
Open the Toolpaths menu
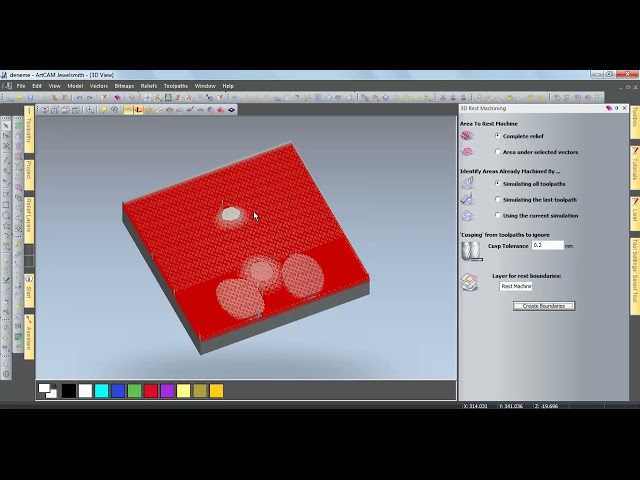point(176,86)
